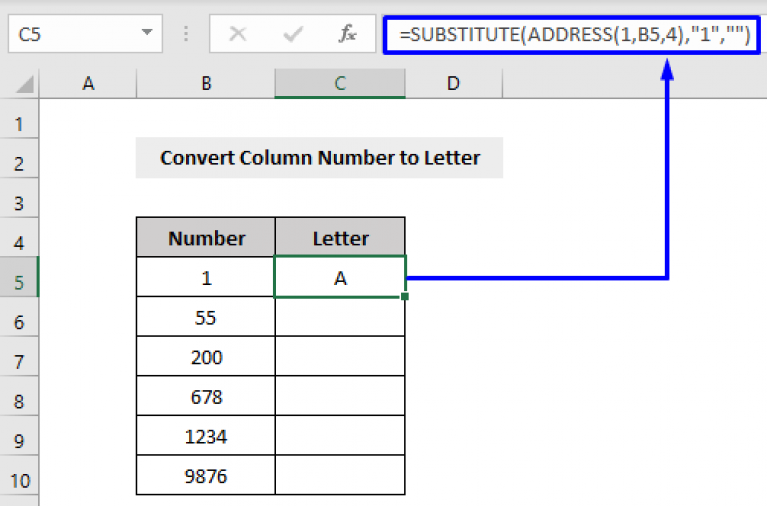Click the Enter checkmark formula bar icon
Viewport: 767px width, 506px height.
(x=293, y=34)
